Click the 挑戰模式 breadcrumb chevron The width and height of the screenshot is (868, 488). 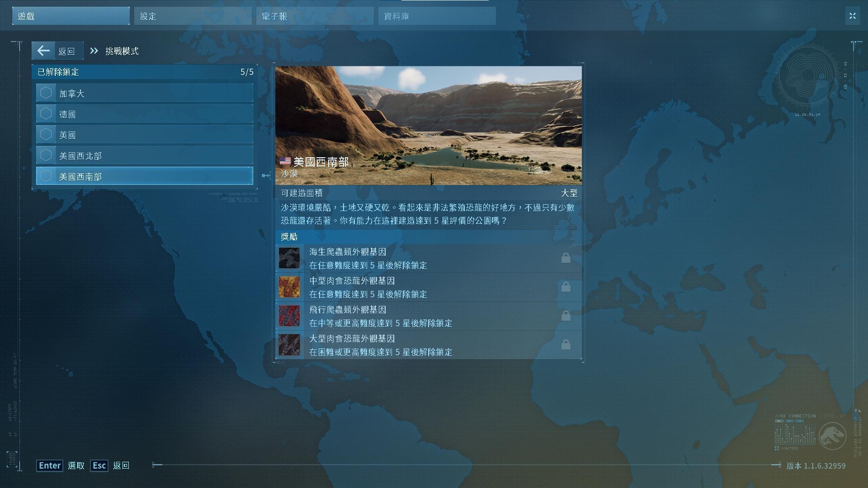tap(94, 51)
